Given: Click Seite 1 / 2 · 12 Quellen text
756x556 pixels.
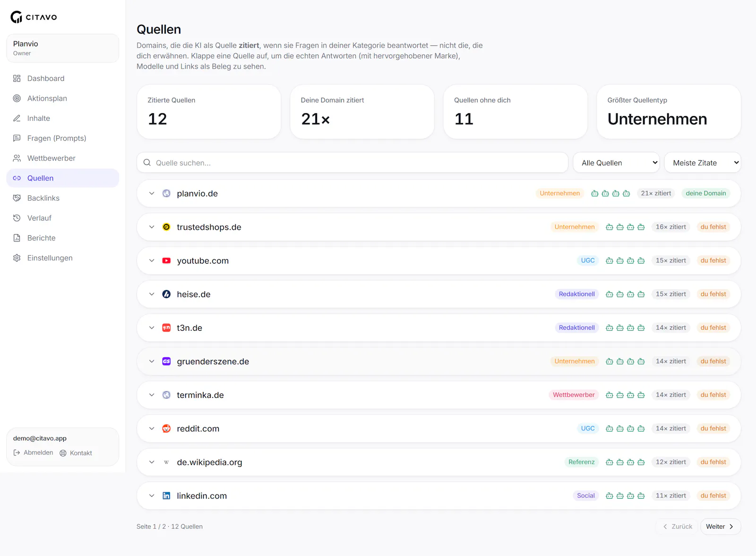Looking at the screenshot, I should [170, 527].
